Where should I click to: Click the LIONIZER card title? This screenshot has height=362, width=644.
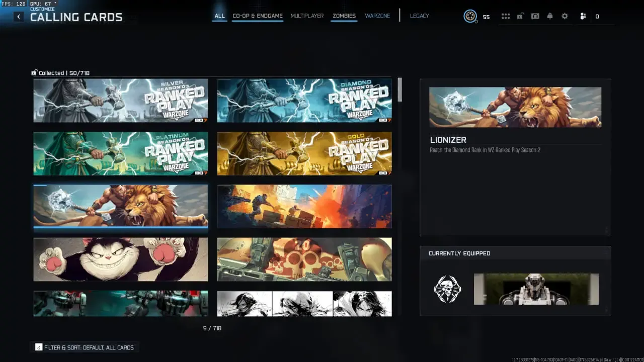point(448,140)
